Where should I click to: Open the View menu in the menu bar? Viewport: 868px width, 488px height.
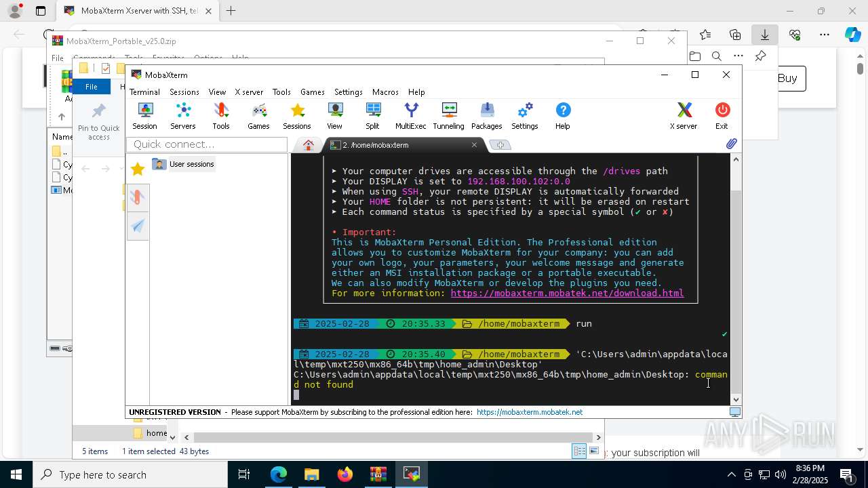tap(217, 92)
